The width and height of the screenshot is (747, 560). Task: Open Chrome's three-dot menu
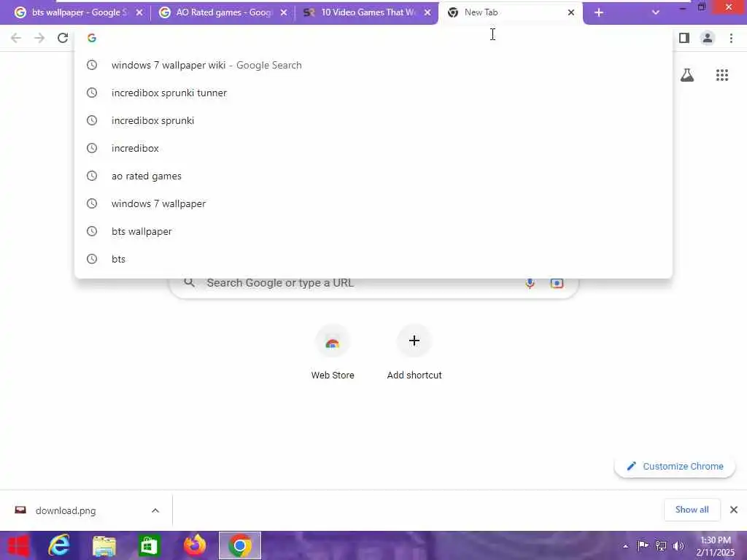coord(731,38)
